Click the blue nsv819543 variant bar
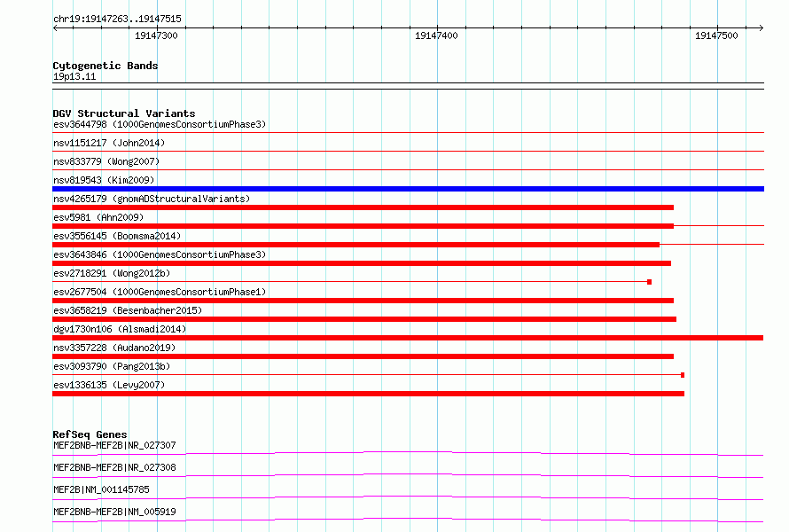 point(408,189)
